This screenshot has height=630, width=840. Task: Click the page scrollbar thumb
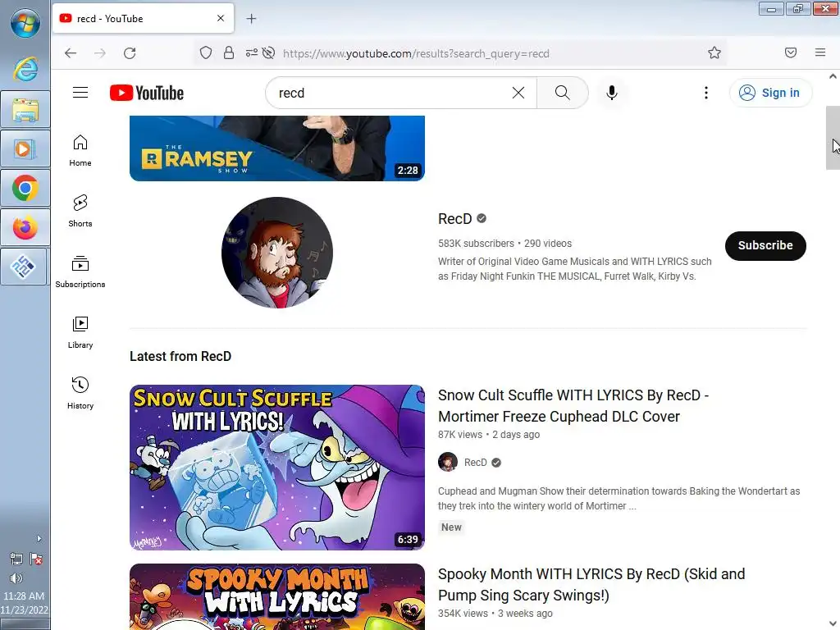pos(833,138)
